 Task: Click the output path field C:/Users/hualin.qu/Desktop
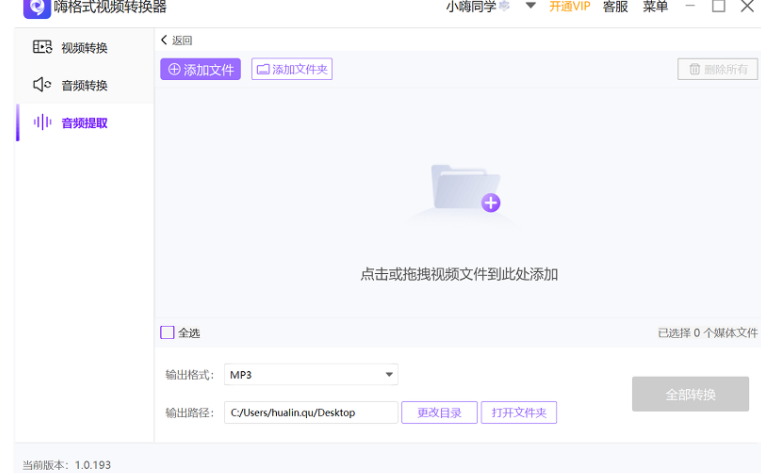click(x=311, y=412)
